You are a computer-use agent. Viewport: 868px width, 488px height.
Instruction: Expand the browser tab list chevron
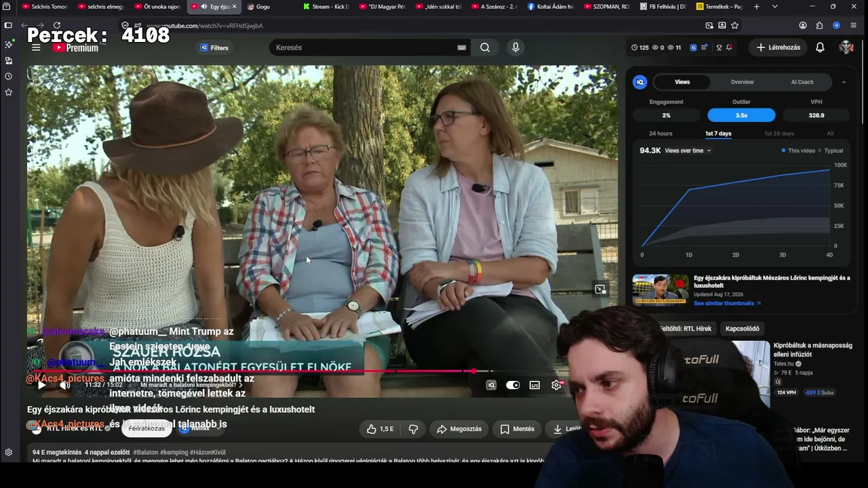[774, 7]
